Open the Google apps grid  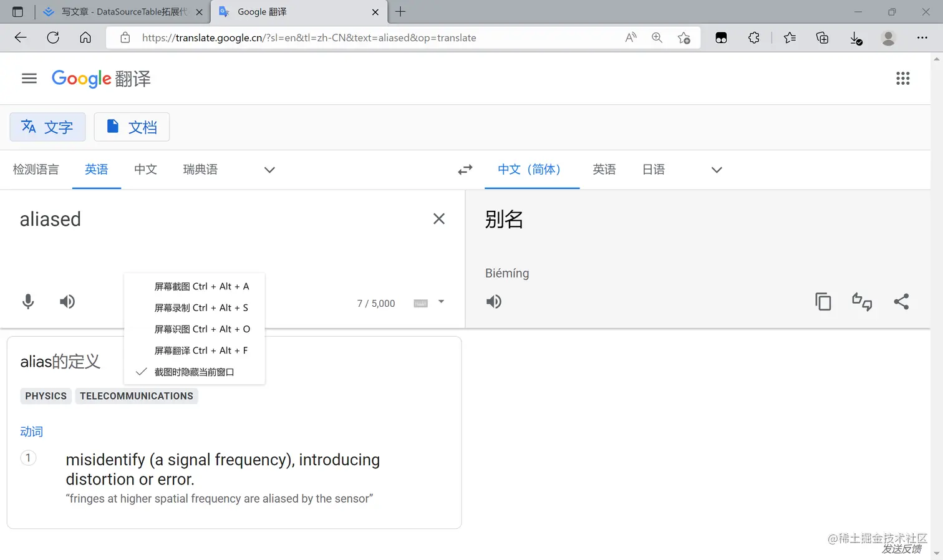click(902, 79)
